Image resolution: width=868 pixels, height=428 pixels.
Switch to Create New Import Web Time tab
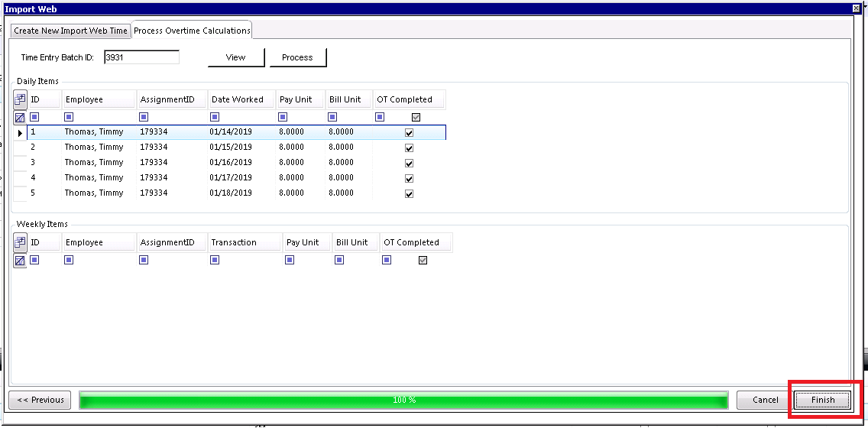tap(70, 31)
